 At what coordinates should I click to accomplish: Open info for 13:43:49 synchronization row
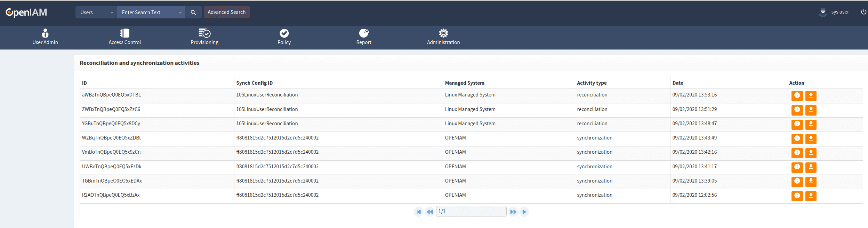click(x=797, y=138)
